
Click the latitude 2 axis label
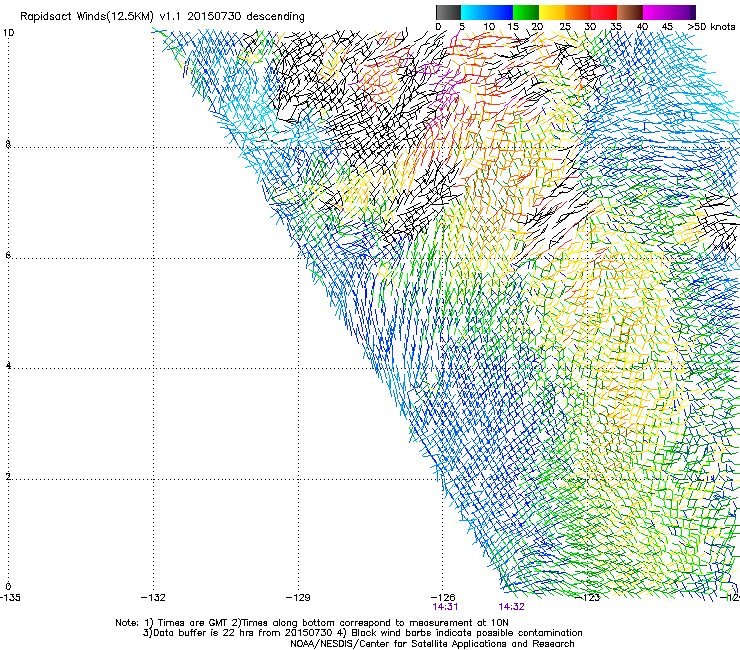8,477
